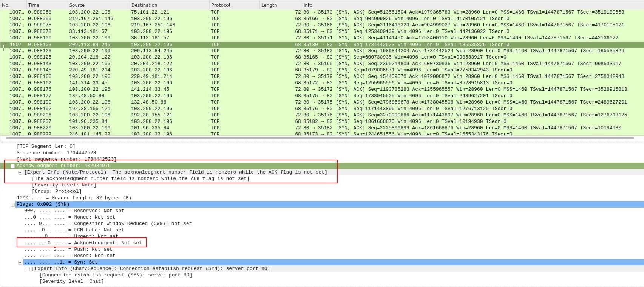Click the Length column header
644x287 pixels.
coord(269,5)
